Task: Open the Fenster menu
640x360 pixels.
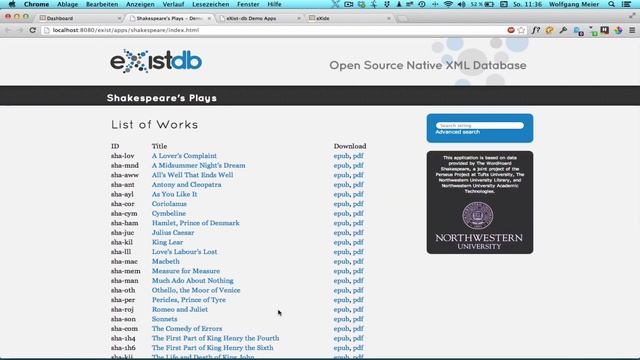Action: pyautogui.click(x=248, y=4)
